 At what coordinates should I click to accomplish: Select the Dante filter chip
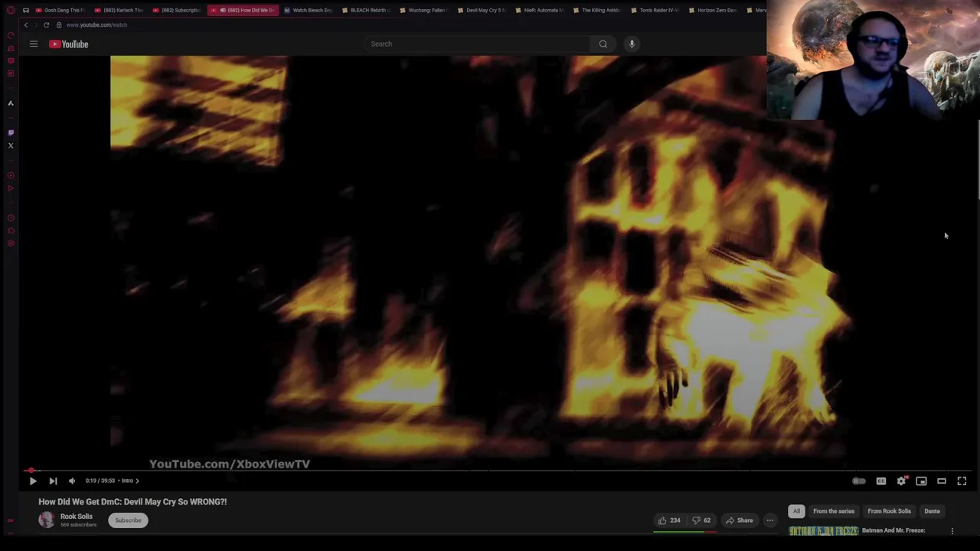932,511
